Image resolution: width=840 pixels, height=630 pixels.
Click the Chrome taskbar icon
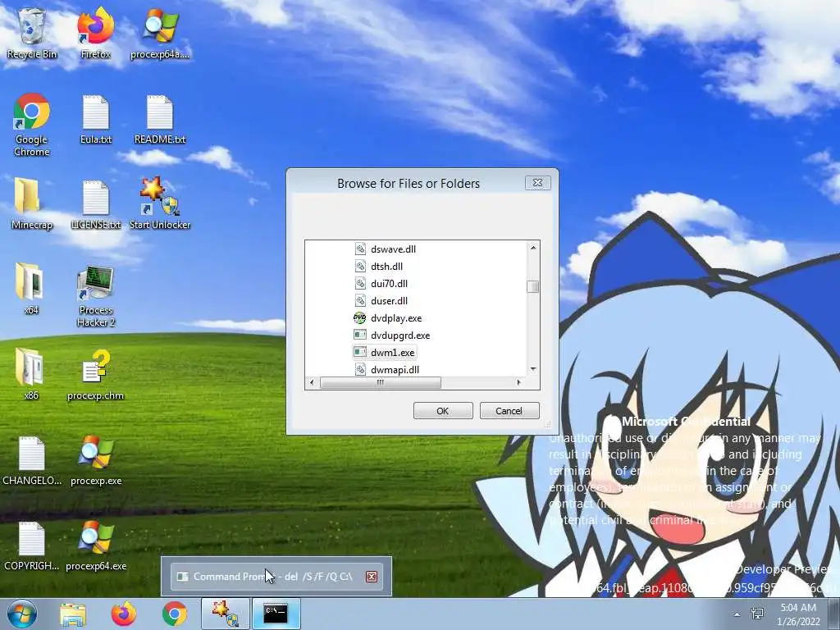pyautogui.click(x=175, y=614)
